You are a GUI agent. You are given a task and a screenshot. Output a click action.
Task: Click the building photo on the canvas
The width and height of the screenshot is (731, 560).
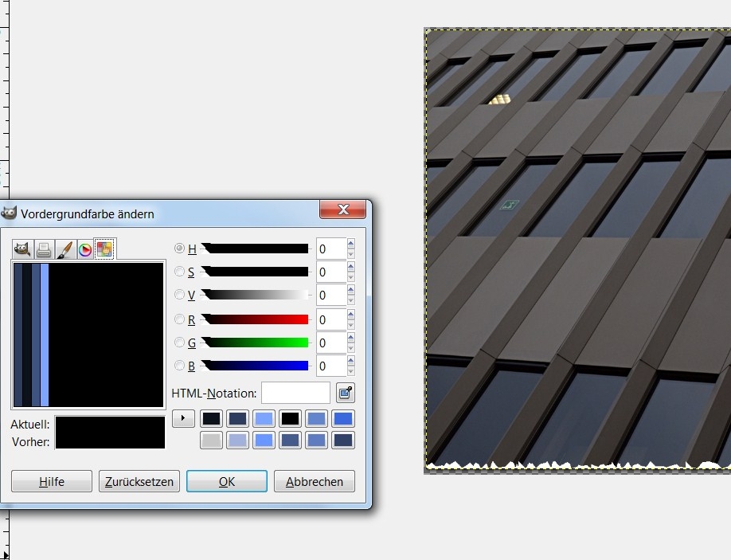pyautogui.click(x=578, y=250)
